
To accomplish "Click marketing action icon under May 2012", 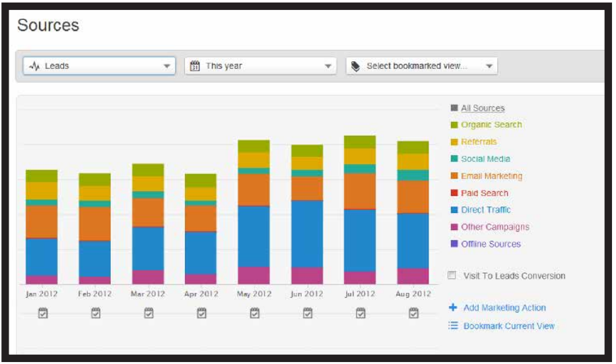I will pyautogui.click(x=255, y=313).
